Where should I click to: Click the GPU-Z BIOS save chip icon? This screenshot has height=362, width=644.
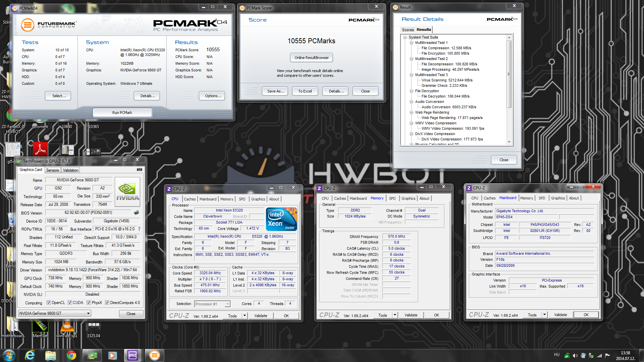pos(137,213)
